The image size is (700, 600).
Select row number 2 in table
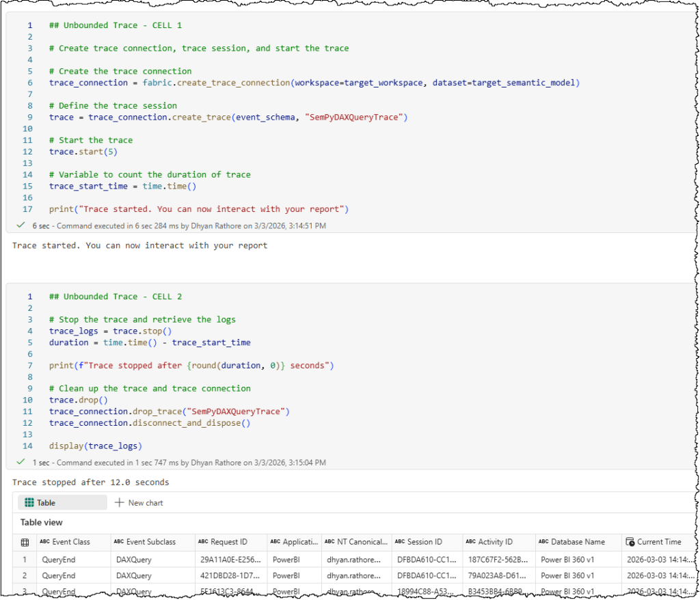coord(25,575)
